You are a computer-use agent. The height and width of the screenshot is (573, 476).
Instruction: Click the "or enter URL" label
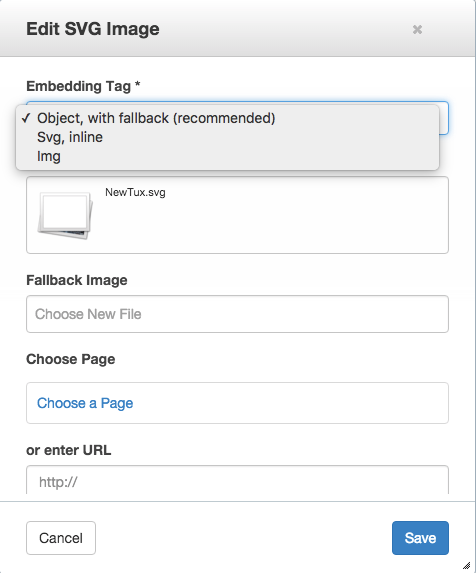click(68, 450)
